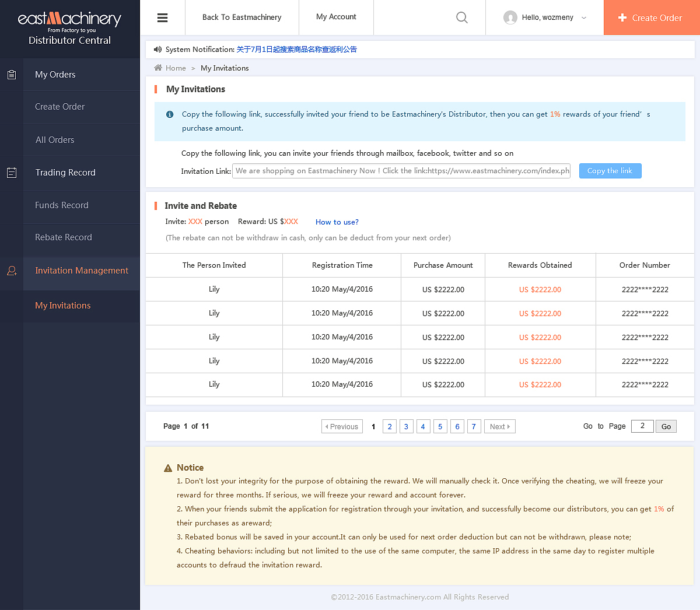Click the Previous page button
Screen dimensions: 700x610
coord(342,426)
